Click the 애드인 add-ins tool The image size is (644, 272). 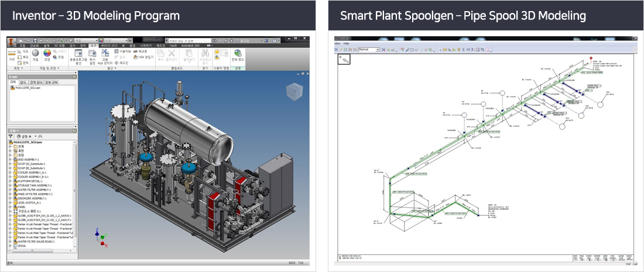pyautogui.click(x=122, y=63)
